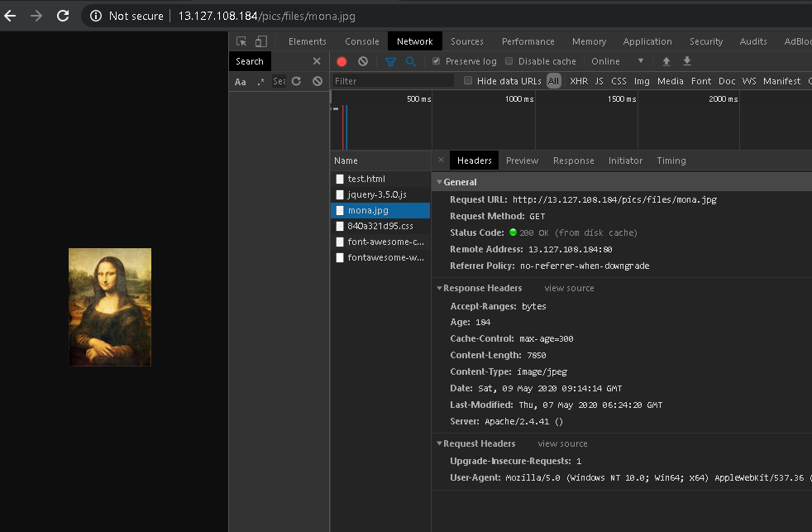This screenshot has height=532, width=812.
Task: Filter requests by Media
Action: coord(670,81)
